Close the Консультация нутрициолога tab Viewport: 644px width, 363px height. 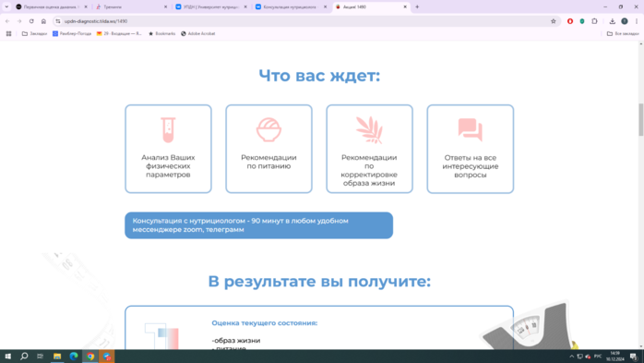point(326,7)
